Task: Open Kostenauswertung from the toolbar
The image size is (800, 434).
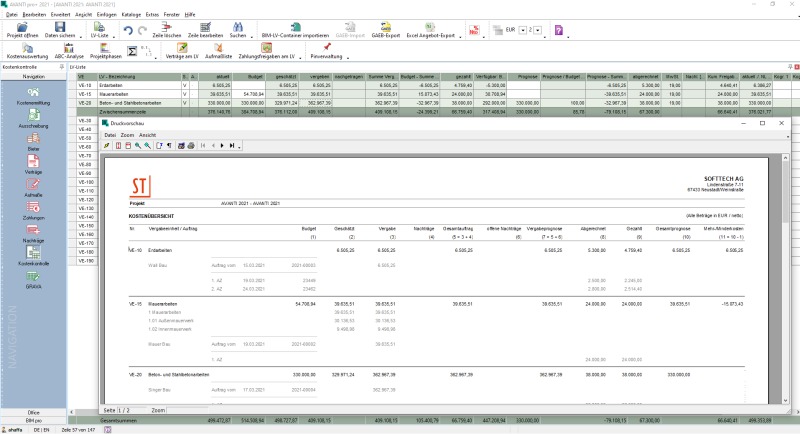Action: click(x=27, y=51)
